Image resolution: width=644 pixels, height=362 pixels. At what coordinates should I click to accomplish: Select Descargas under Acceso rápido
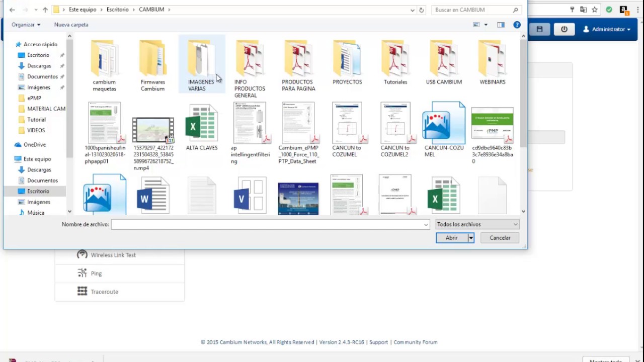(39, 66)
